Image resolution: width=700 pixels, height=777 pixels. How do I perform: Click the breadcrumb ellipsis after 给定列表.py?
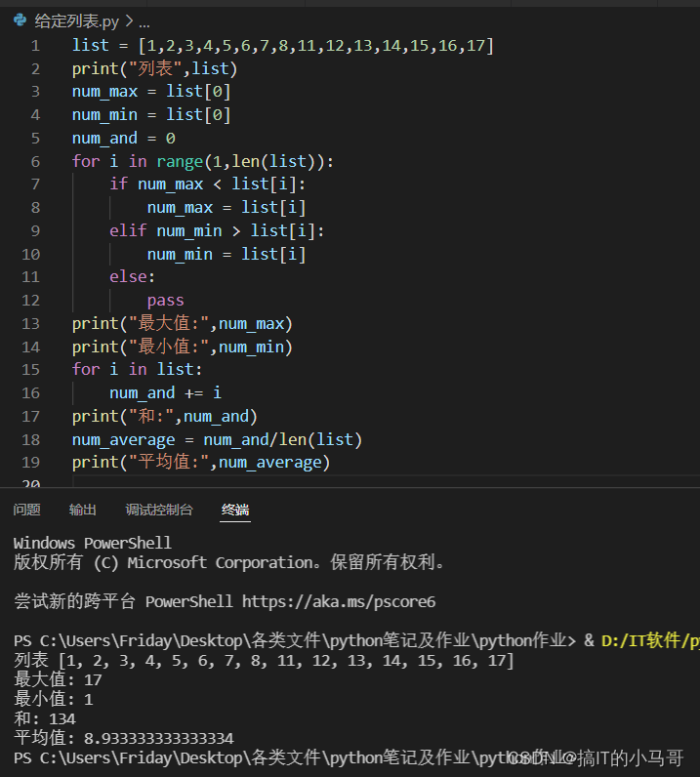click(144, 22)
